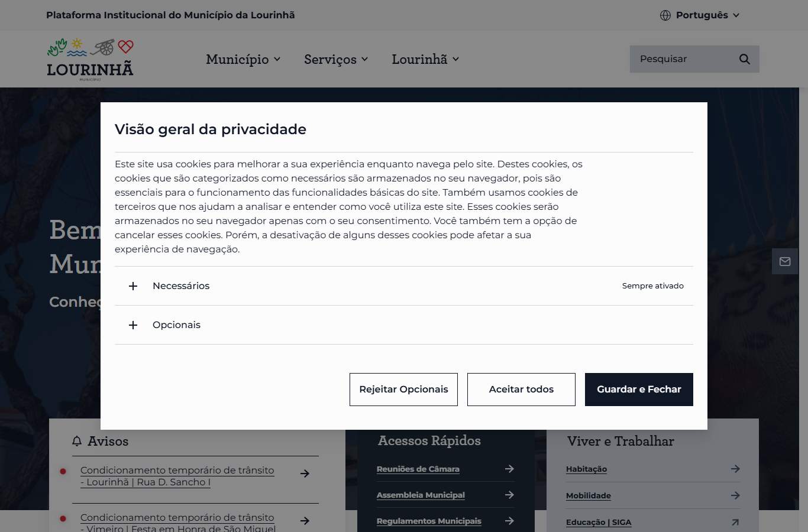Open the envelope contact icon on right edge
The width and height of the screenshot is (808, 532).
pyautogui.click(x=785, y=261)
